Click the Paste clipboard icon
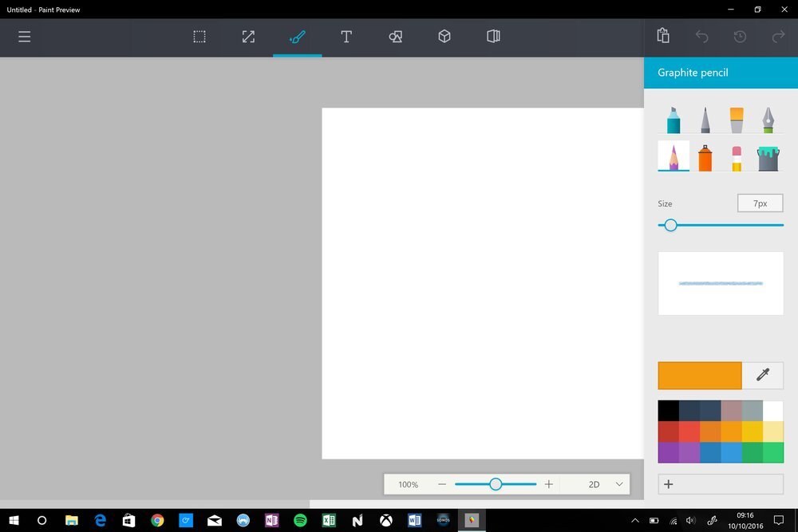This screenshot has height=532, width=798. [662, 37]
